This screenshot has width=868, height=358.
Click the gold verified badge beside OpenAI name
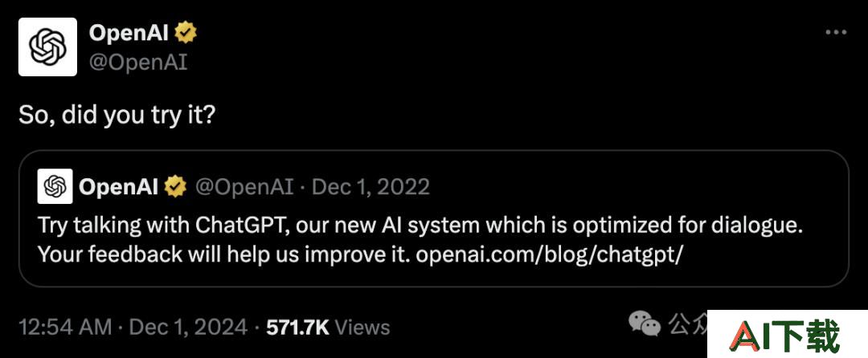186,34
